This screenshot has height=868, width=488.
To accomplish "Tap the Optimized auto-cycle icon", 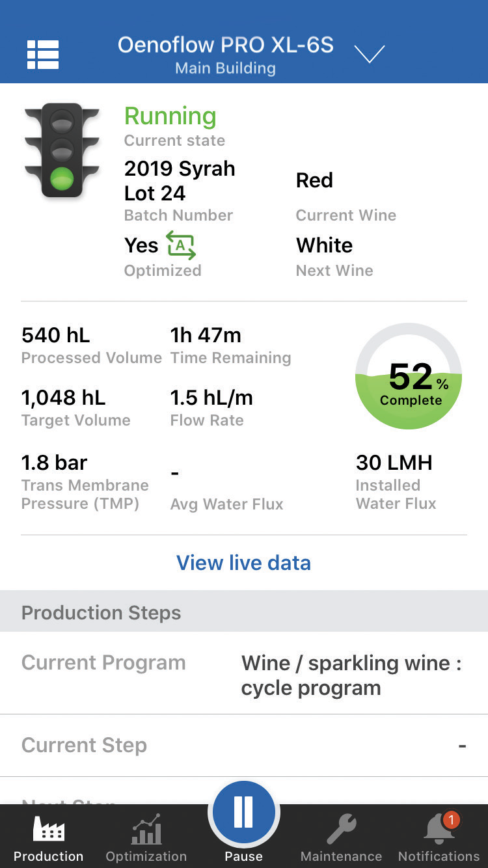I will point(181,245).
